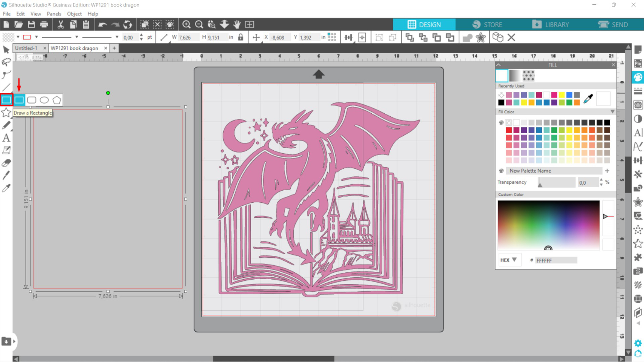Viewport: 644px width, 362px height.
Task: Paste using the clipboard icon
Action: (86, 24)
